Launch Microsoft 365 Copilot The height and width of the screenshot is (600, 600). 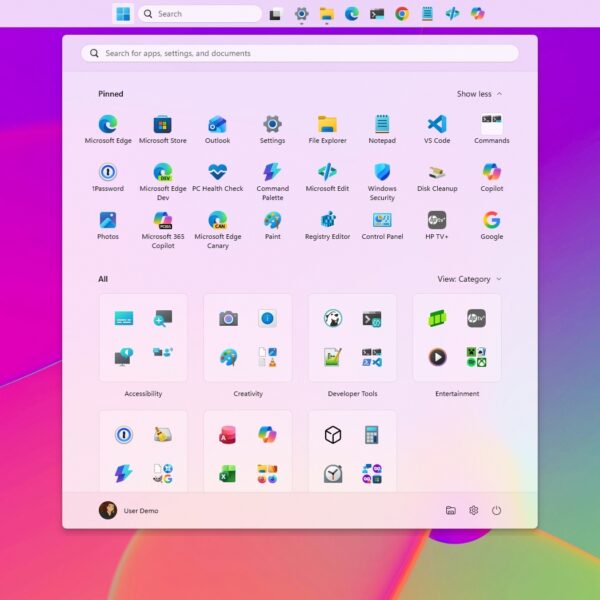[x=163, y=230]
